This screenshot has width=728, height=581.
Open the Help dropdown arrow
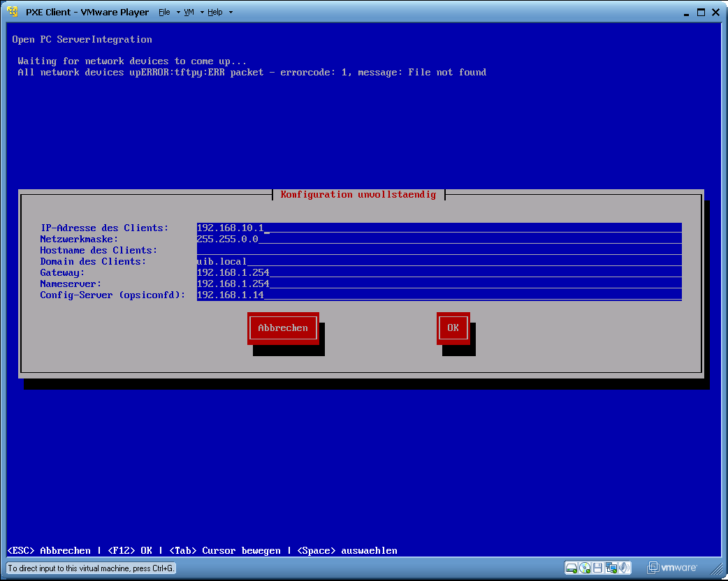(232, 12)
